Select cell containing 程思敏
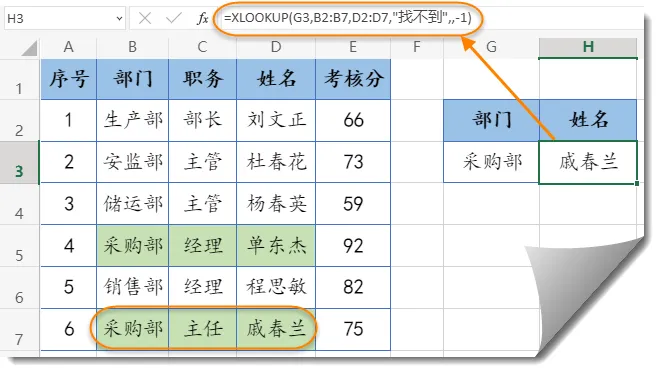Viewport: 659px width, 372px height. [x=276, y=287]
